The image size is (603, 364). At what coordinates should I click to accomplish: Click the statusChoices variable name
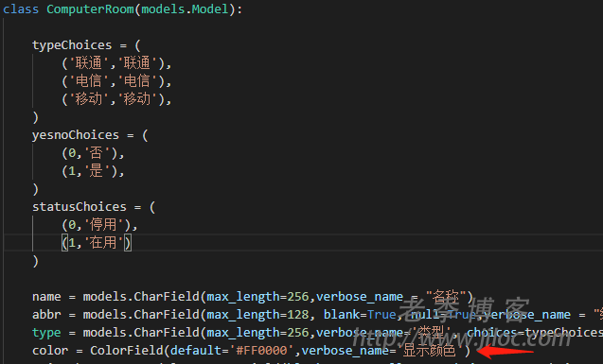[80, 207]
